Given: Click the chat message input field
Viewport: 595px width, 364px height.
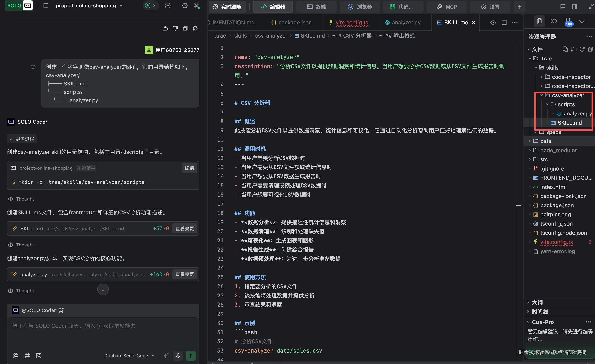Looking at the screenshot, I should pos(103,333).
